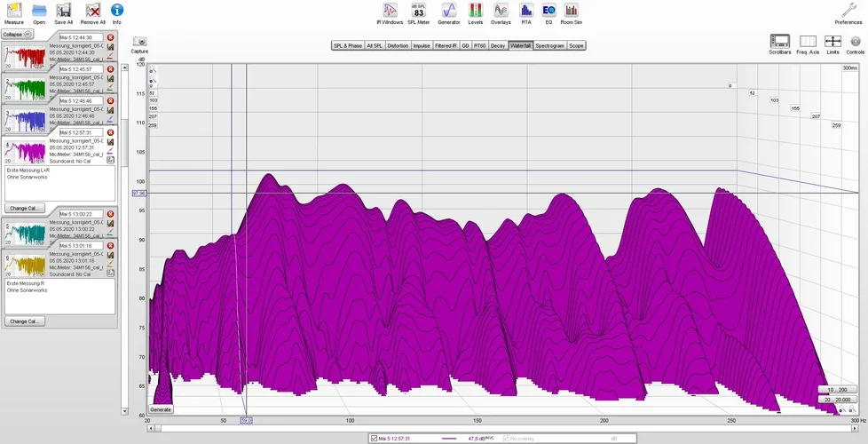
Task: Select the teal measurement 5 thumbnail
Action: pos(25,234)
